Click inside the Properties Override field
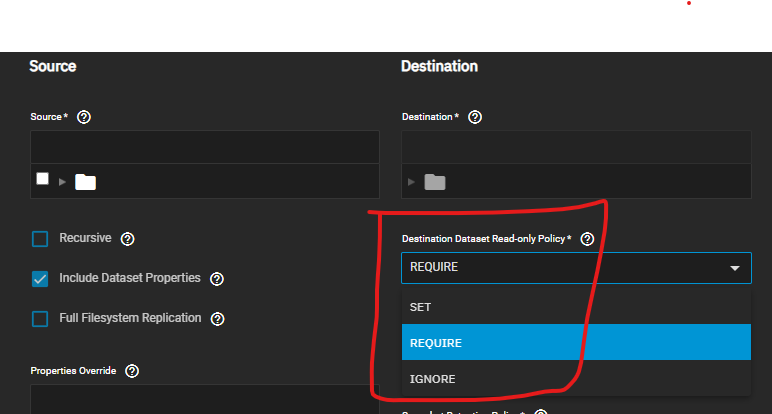772x414 pixels. click(x=205, y=399)
